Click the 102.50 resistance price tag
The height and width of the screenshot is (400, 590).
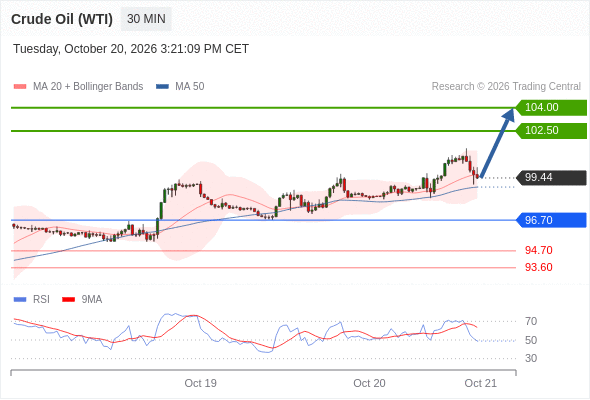pyautogui.click(x=551, y=131)
